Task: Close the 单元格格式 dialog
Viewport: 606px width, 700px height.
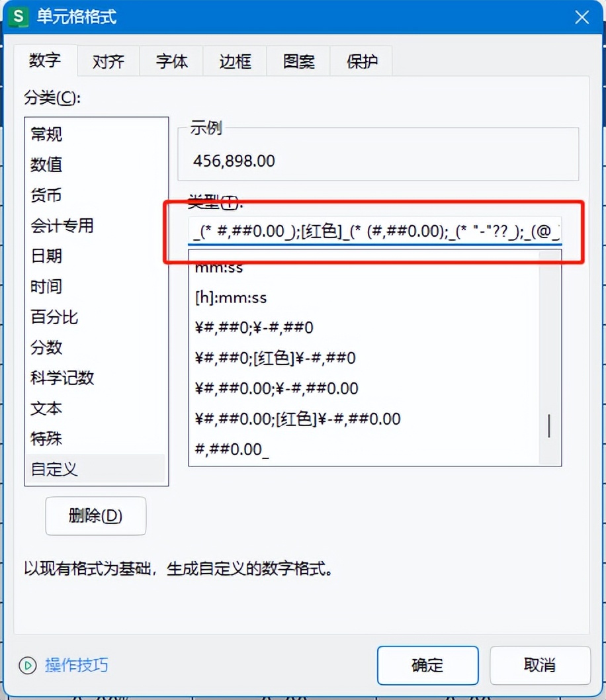Action: tap(582, 17)
